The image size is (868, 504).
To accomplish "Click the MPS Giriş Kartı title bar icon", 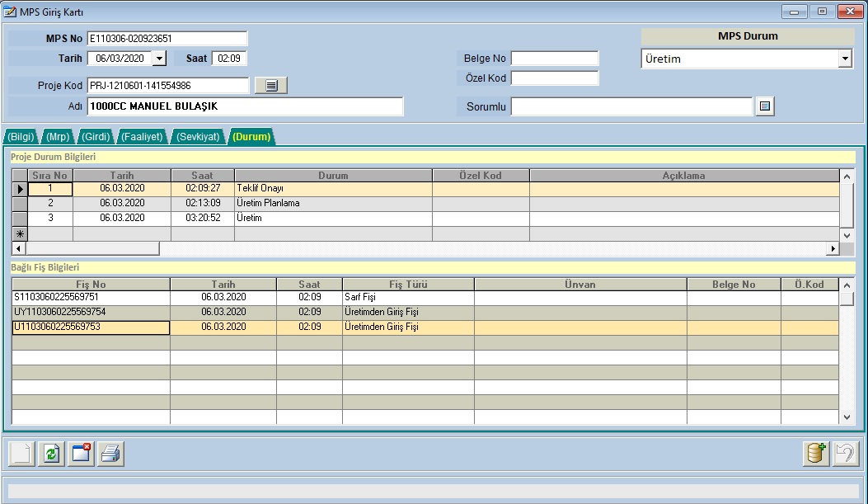I will pos(10,12).
